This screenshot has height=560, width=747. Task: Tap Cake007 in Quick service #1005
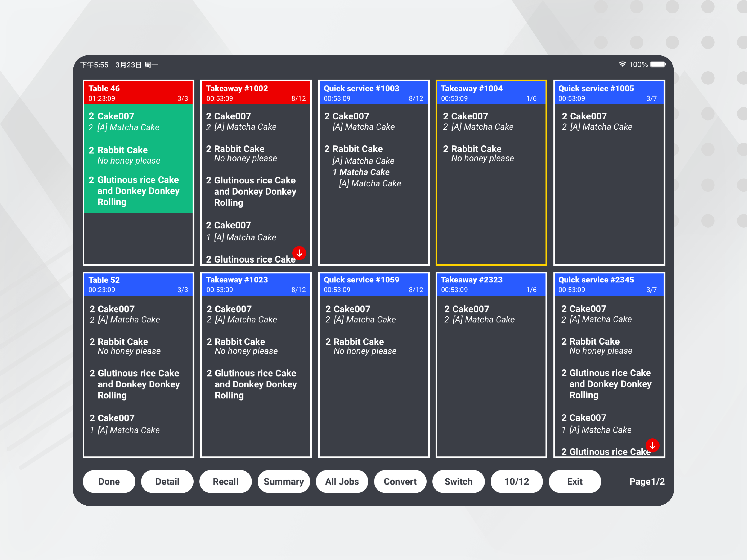(x=584, y=116)
